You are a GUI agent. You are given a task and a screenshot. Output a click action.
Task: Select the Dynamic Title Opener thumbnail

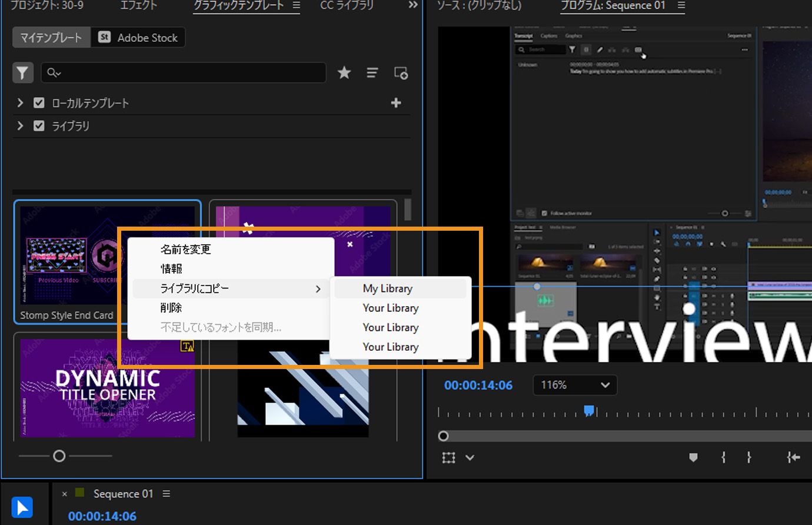107,388
